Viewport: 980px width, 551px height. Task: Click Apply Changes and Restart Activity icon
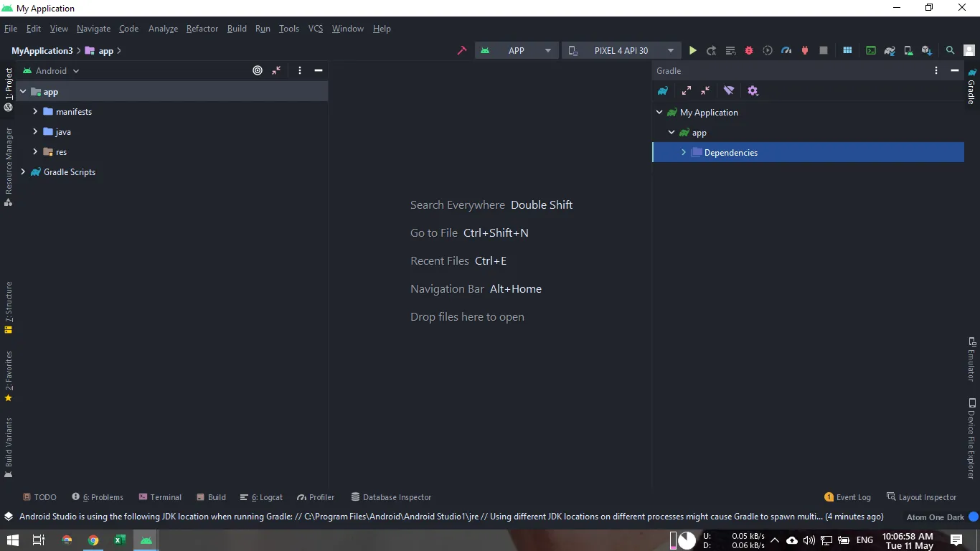coord(711,50)
